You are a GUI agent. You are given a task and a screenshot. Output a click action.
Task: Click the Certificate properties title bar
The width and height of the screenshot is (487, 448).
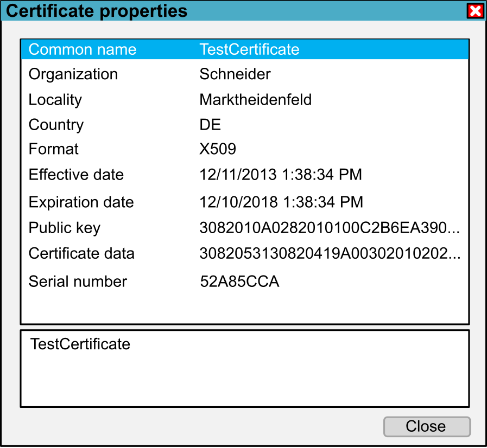tap(233, 11)
